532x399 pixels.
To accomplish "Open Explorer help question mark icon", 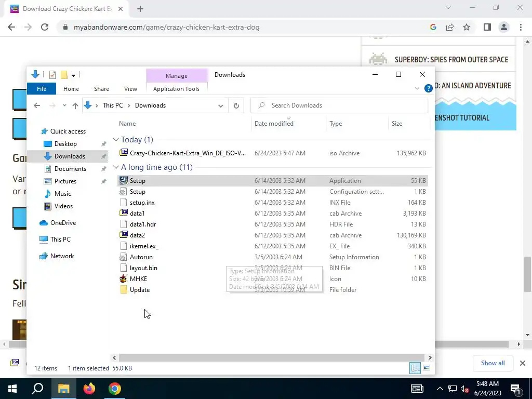I will (428, 88).
